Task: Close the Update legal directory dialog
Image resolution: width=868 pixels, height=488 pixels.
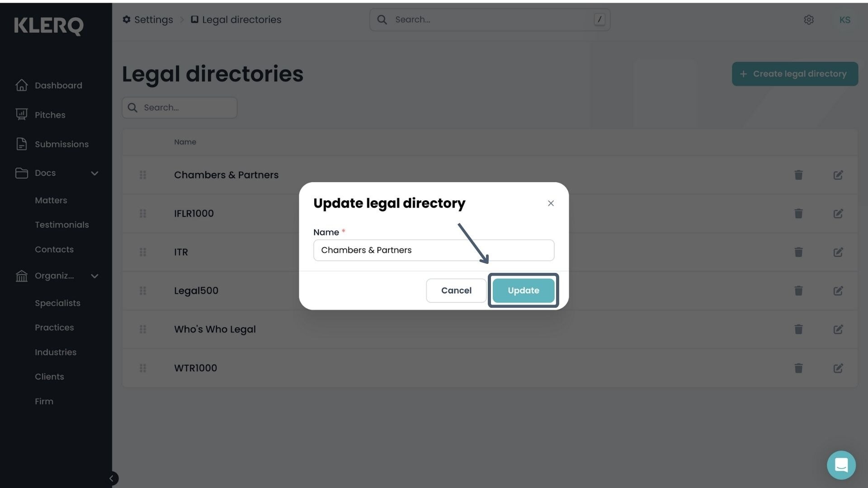Action: [x=551, y=203]
